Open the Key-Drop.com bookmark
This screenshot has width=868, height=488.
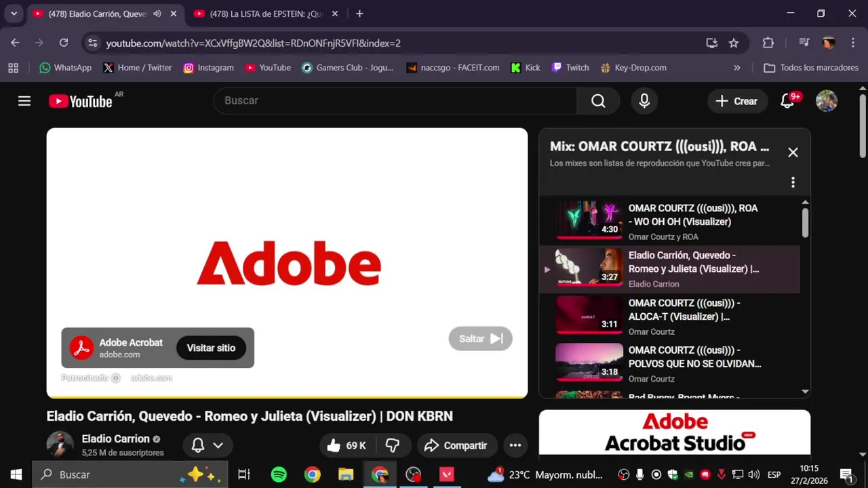[x=633, y=68]
